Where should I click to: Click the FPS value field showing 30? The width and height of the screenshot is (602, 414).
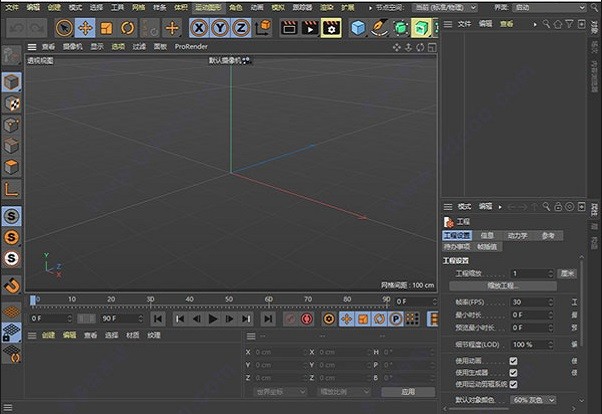tap(531, 302)
